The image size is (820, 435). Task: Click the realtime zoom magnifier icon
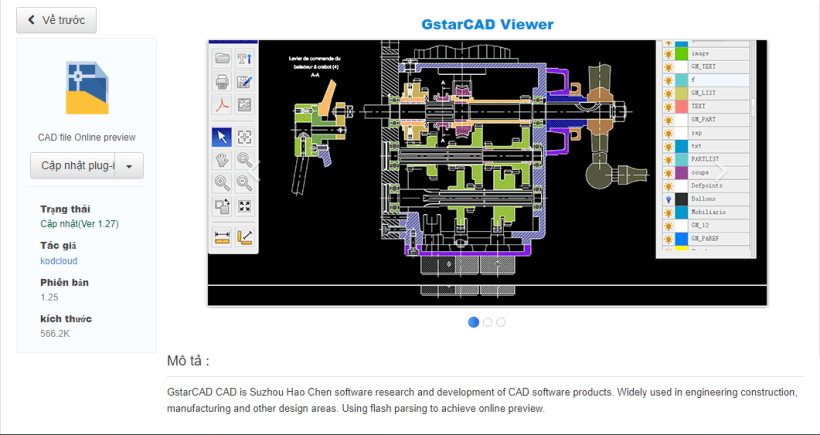[244, 160]
